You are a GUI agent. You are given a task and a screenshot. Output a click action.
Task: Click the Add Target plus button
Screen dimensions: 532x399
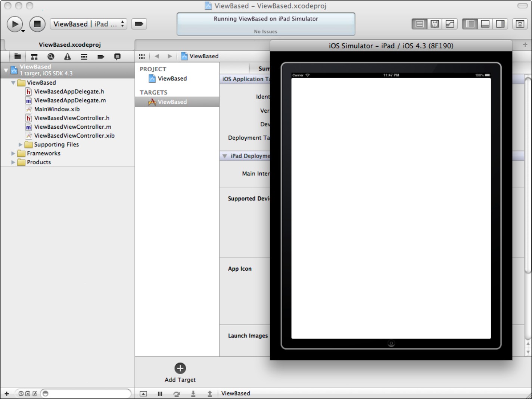coord(180,368)
